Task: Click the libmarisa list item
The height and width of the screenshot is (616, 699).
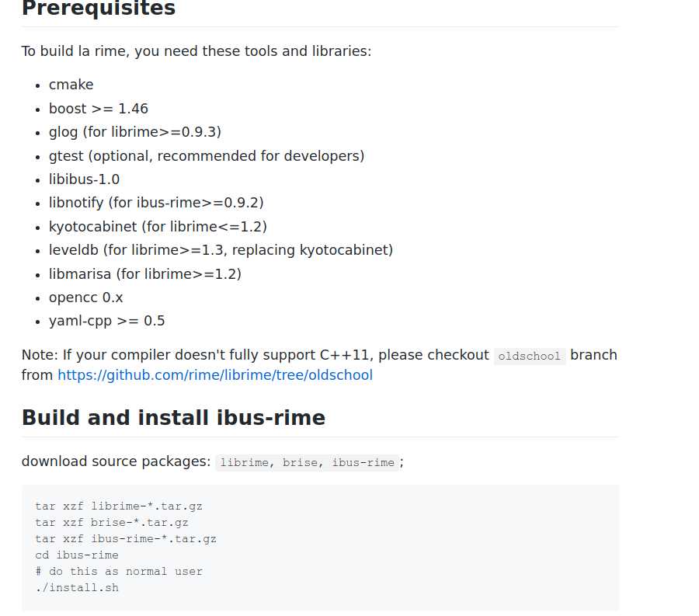Action: point(145,274)
